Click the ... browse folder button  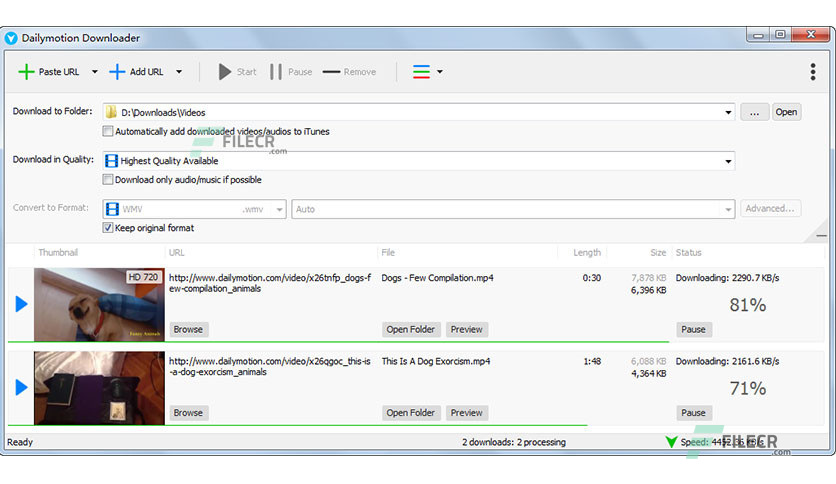(x=754, y=112)
